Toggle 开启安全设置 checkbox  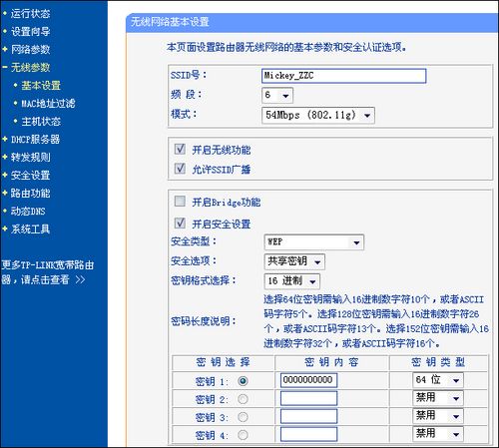[x=180, y=223]
